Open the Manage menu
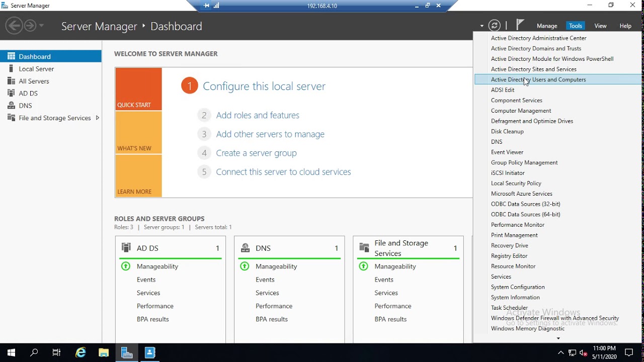This screenshot has height=362, width=644. tap(547, 26)
